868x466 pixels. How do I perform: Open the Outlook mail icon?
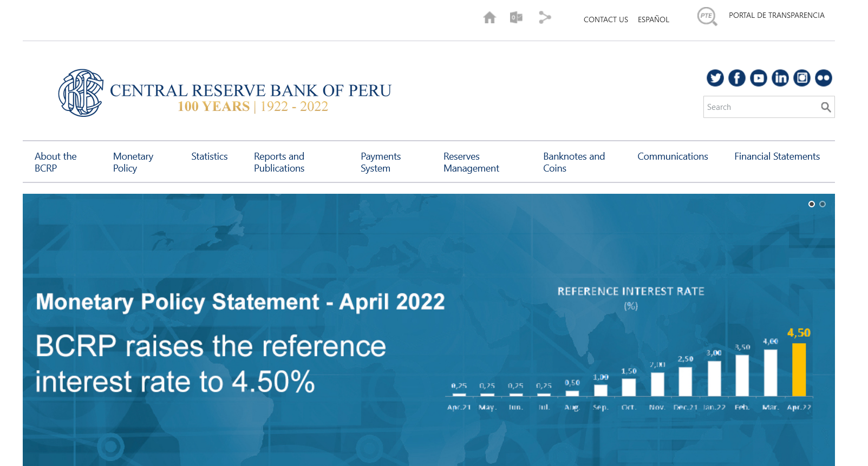(x=516, y=18)
